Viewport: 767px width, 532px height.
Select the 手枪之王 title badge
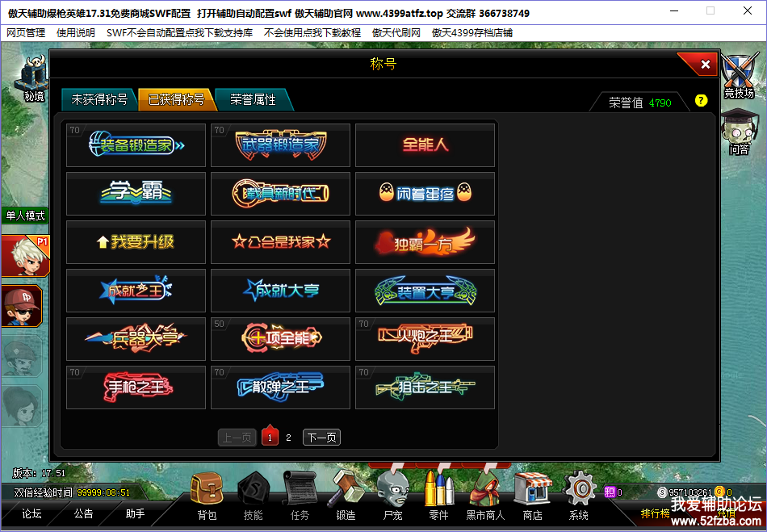[136, 387]
